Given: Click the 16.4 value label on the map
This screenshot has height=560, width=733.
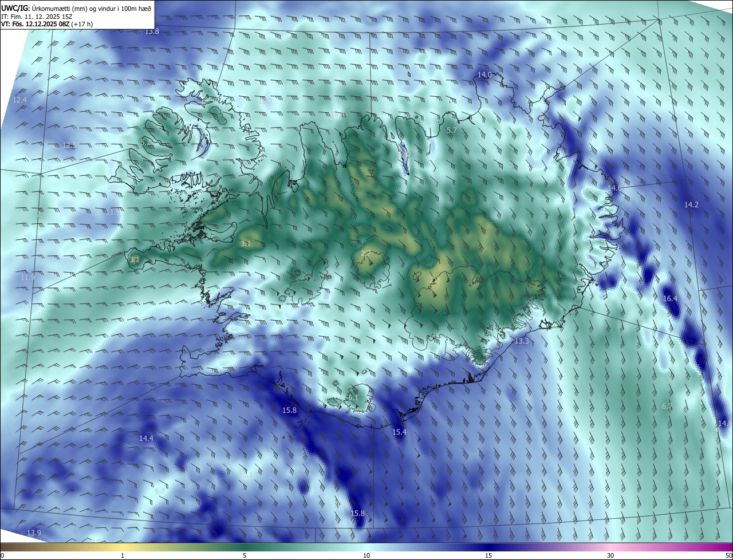Looking at the screenshot, I should (670, 299).
